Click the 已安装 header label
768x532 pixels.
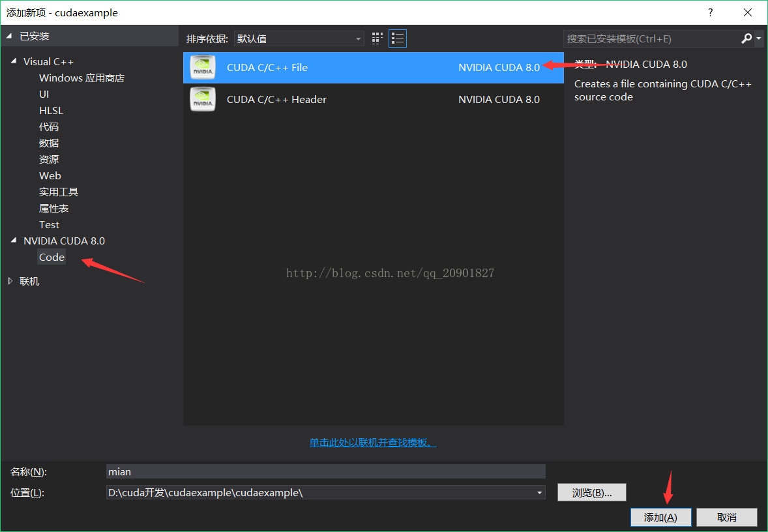click(x=35, y=37)
